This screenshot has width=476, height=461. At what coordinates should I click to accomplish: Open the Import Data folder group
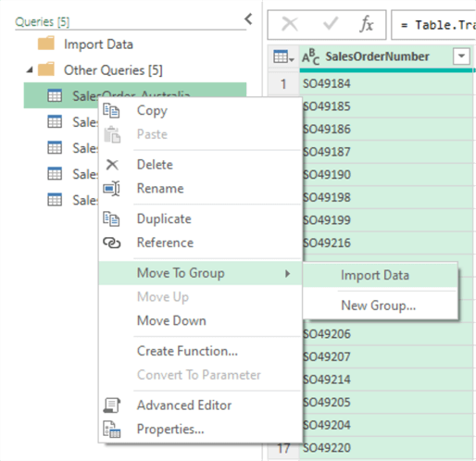[98, 44]
